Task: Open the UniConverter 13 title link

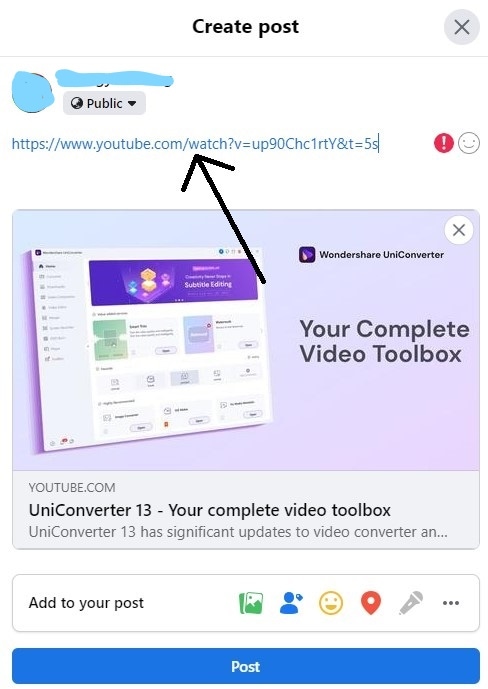Action: pos(210,510)
